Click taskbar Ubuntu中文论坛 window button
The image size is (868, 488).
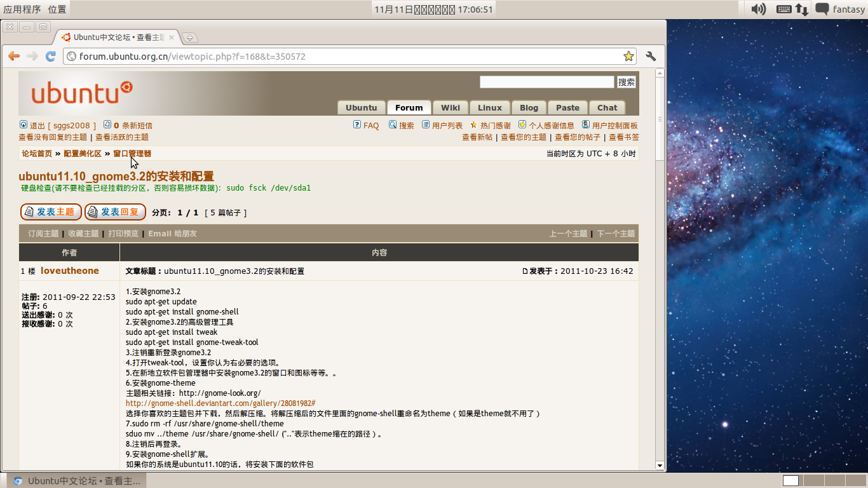coord(76,480)
